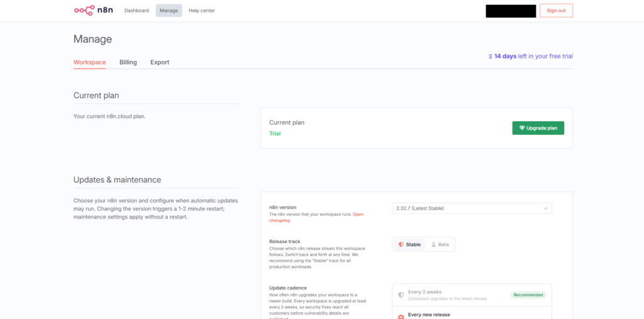Click the 'Your current n8n.cloud plan.' text
Viewport: 644px width, 319px height.
point(109,116)
